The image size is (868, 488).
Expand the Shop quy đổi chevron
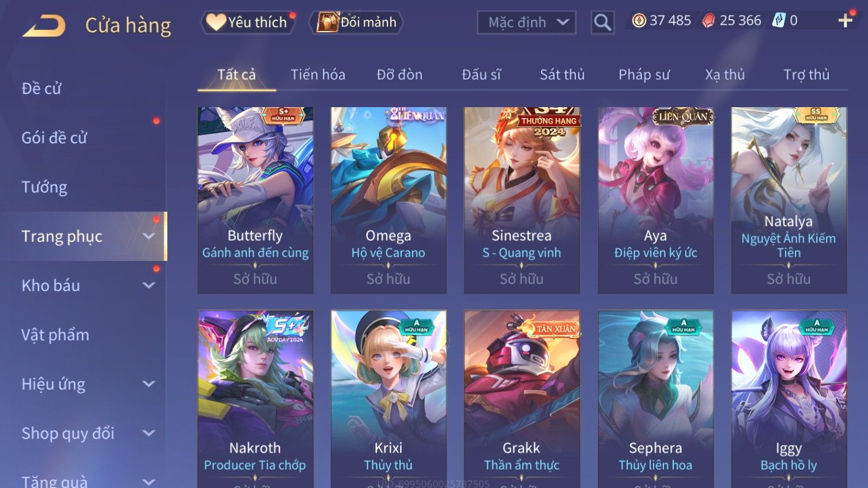coord(149,433)
